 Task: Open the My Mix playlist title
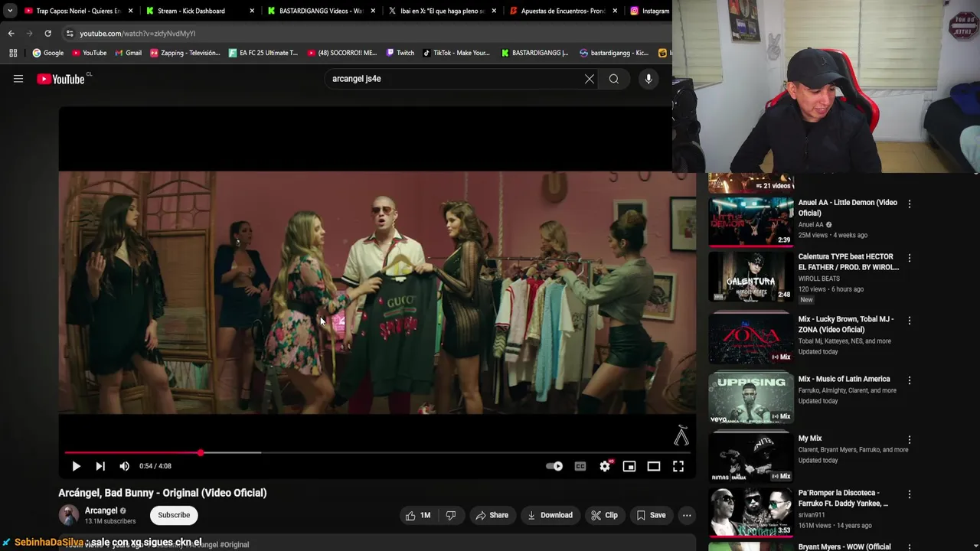(810, 439)
